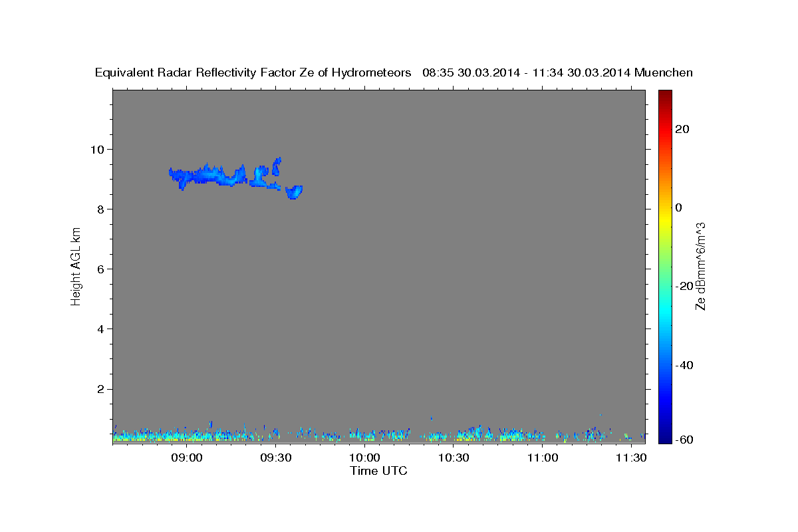Click the colorbar value '-60'
This screenshot has width=798, height=532.
click(x=684, y=440)
